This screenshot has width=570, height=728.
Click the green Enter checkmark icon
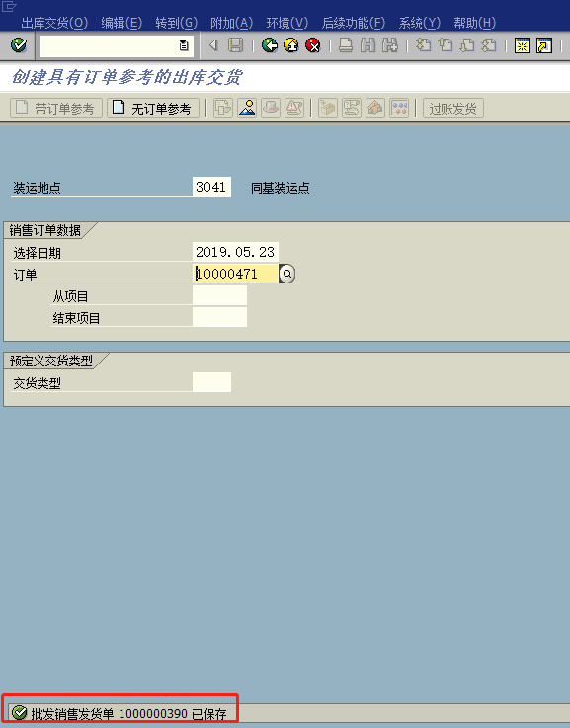pos(19,45)
